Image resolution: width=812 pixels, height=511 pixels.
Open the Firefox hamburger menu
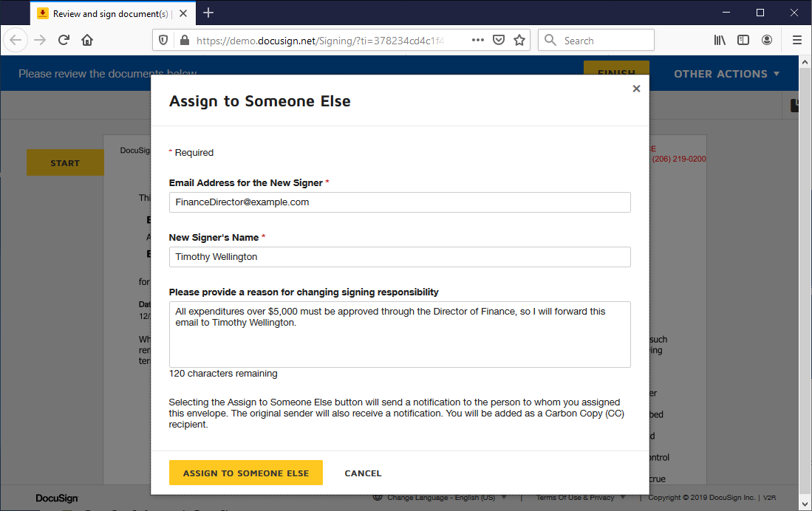[x=797, y=40]
